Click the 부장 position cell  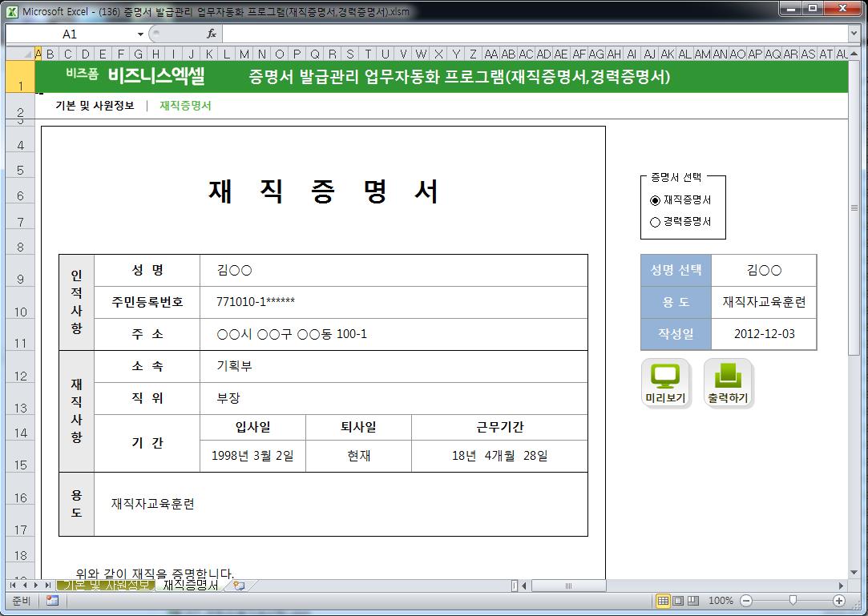click(394, 398)
